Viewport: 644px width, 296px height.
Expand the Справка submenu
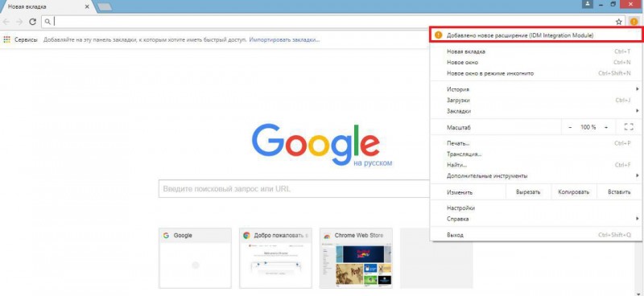coord(536,219)
